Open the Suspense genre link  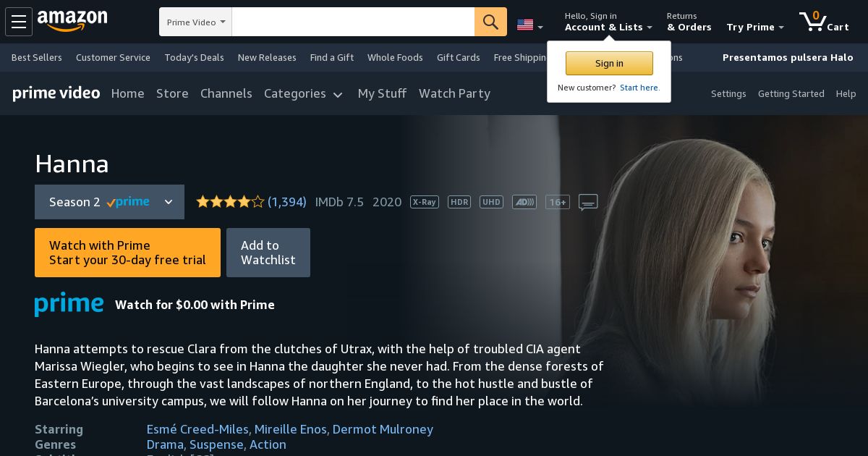click(x=217, y=444)
